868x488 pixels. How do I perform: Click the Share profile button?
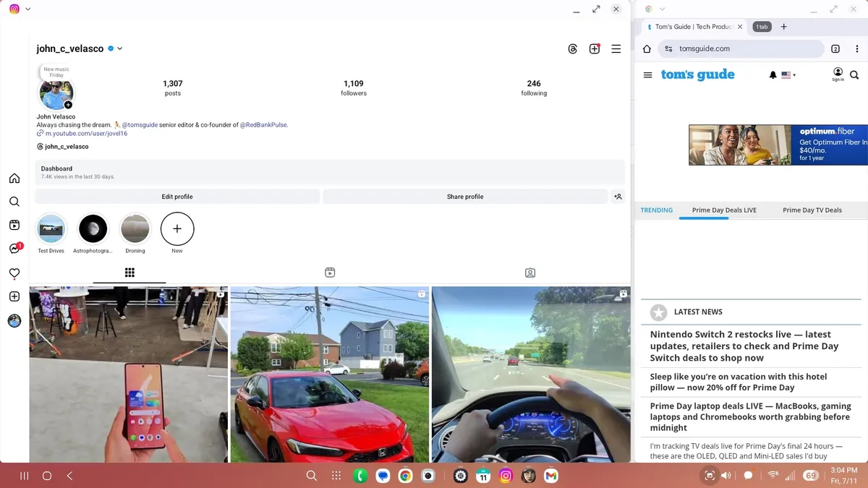point(465,197)
